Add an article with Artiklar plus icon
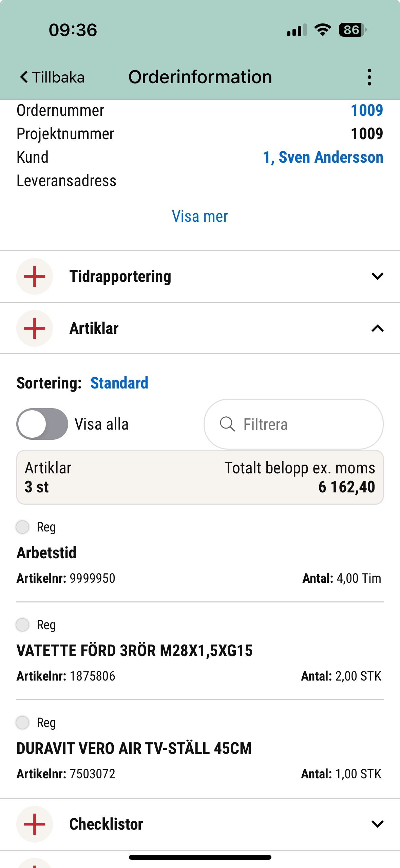Screen dimensions: 400x868 pyautogui.click(x=35, y=328)
